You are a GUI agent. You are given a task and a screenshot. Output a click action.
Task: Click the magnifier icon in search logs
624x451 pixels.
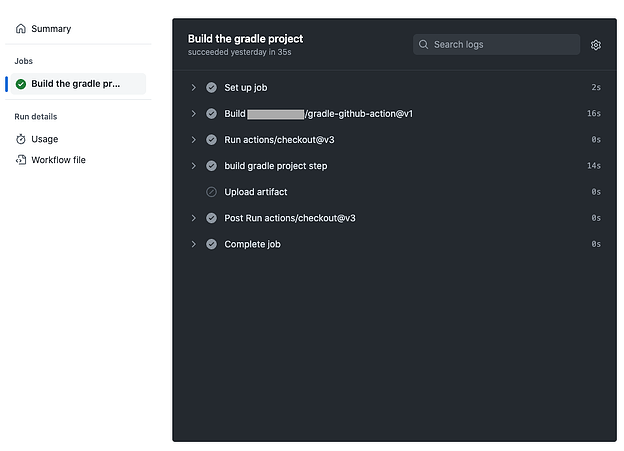(x=423, y=45)
